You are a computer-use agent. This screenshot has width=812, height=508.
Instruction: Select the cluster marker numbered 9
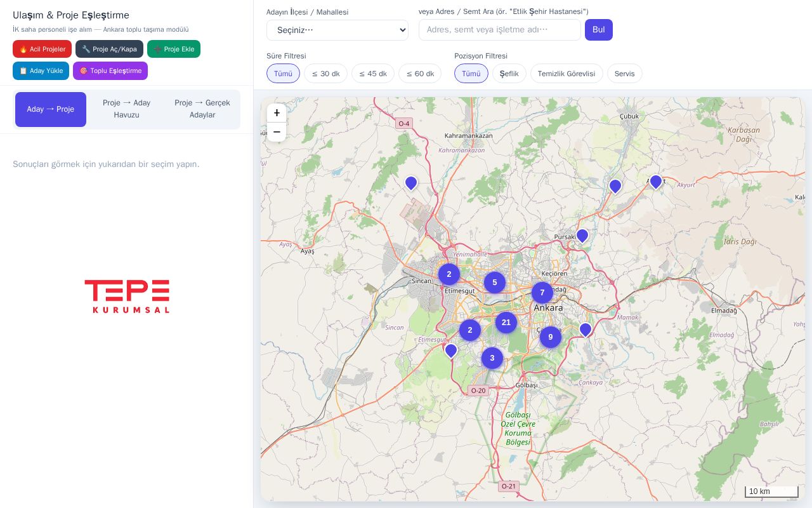(x=551, y=337)
